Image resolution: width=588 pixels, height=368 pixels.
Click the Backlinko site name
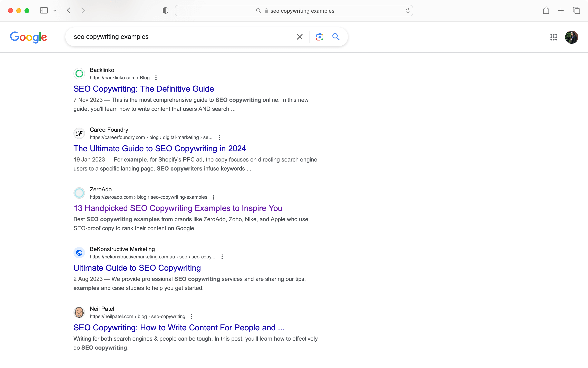click(x=102, y=70)
